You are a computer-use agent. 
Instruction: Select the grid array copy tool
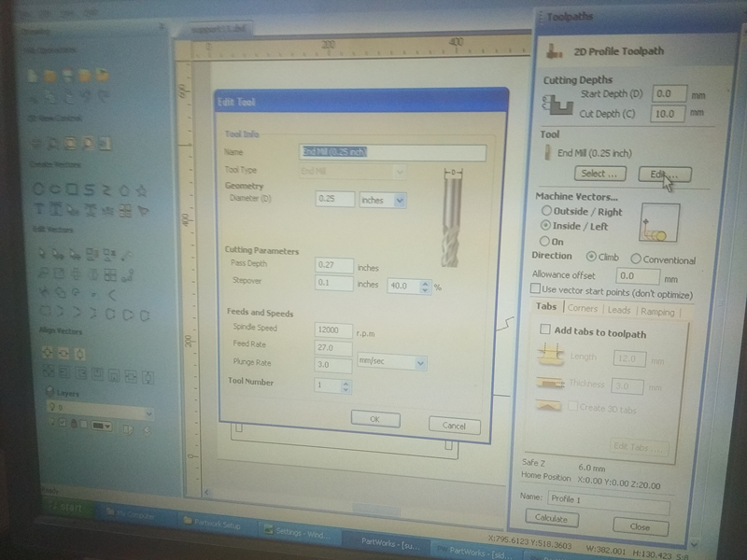125,211
